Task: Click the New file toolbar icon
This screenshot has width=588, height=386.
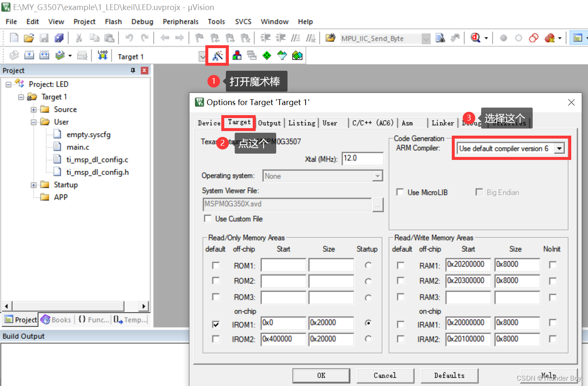Action: [x=14, y=38]
